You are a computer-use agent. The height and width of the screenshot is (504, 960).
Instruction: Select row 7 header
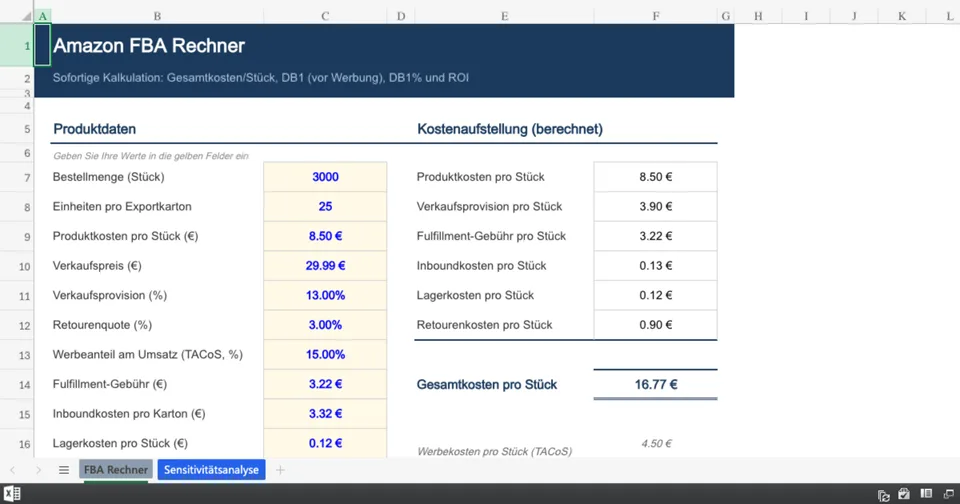coord(17,177)
